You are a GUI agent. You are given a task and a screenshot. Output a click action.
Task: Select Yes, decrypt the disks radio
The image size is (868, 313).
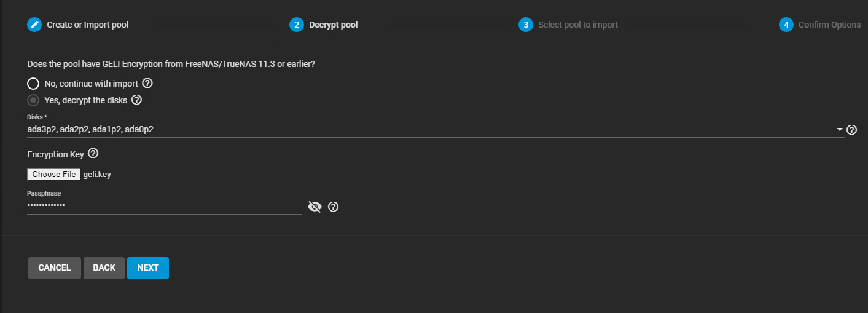[33, 100]
